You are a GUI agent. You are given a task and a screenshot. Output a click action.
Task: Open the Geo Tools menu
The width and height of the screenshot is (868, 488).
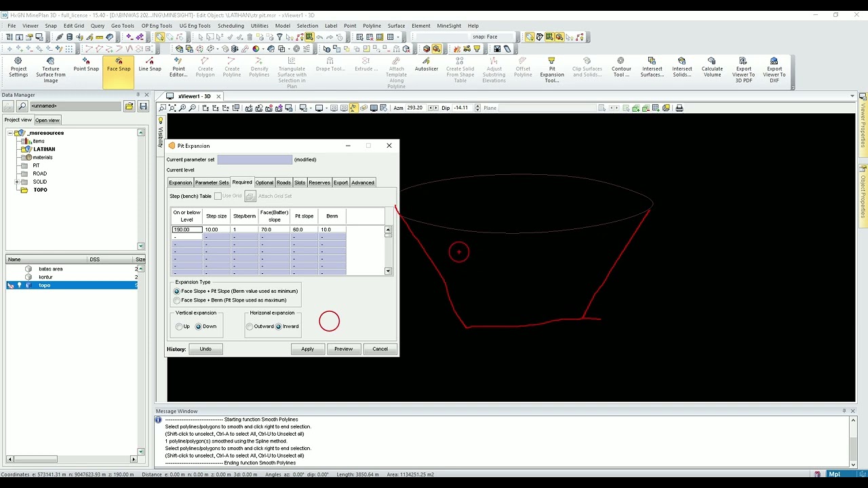tap(123, 26)
